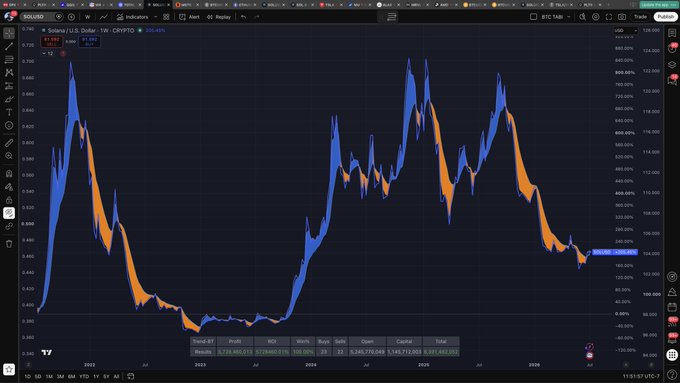Select the 1M date range
The width and height of the screenshot is (680, 383).
[x=49, y=376]
